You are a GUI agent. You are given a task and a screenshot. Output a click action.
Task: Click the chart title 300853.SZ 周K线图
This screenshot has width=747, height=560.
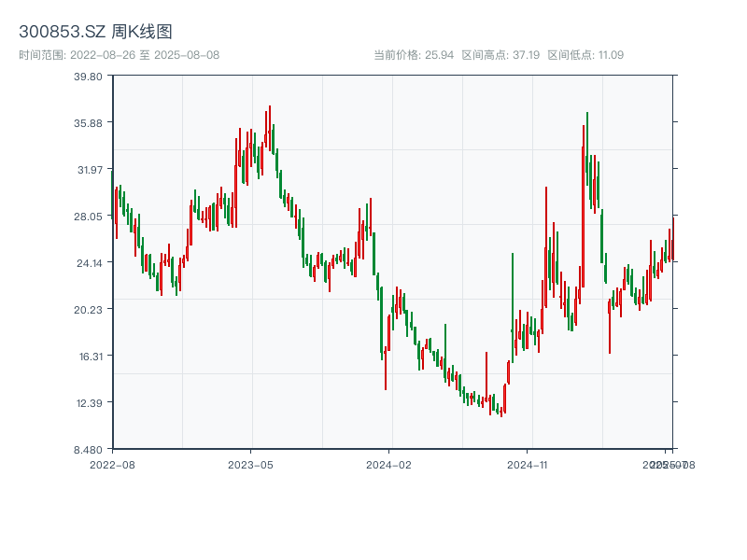pyautogui.click(x=95, y=32)
